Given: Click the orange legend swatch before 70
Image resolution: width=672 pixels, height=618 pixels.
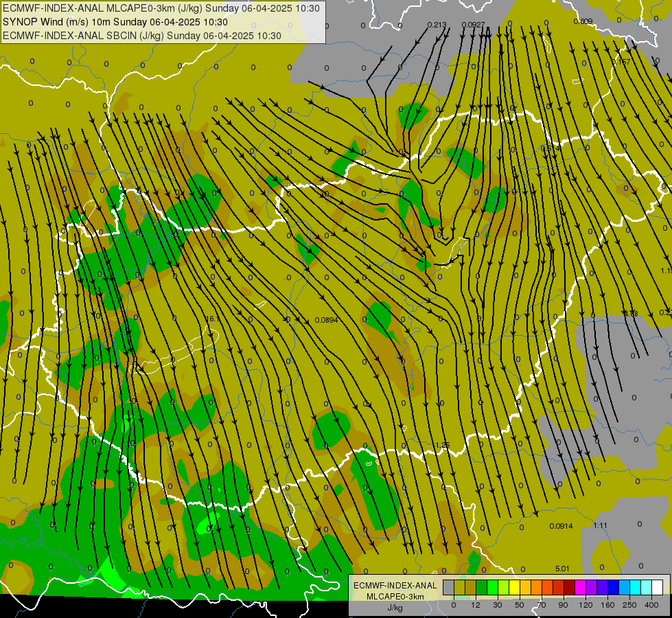Looking at the screenshot, I should (x=537, y=587).
